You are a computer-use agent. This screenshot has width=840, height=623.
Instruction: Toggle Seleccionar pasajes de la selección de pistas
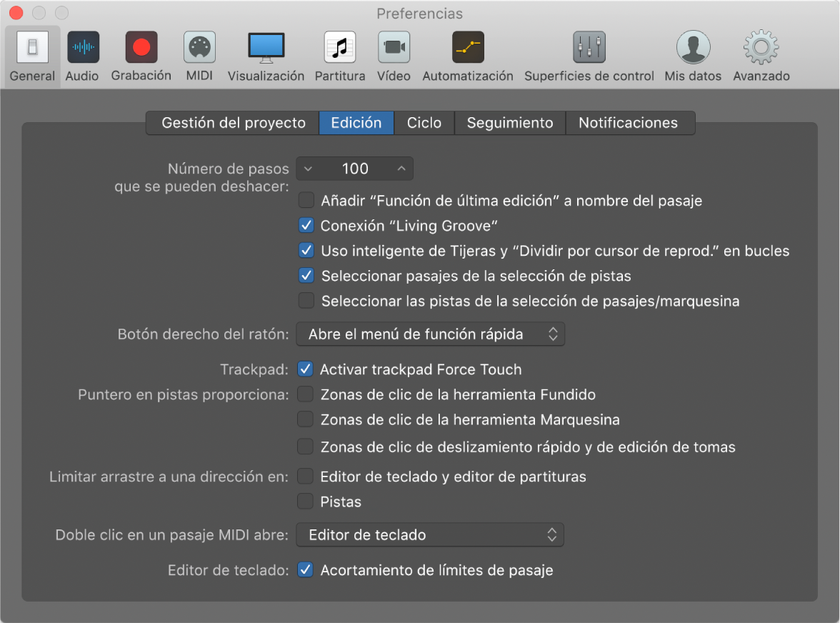click(306, 276)
